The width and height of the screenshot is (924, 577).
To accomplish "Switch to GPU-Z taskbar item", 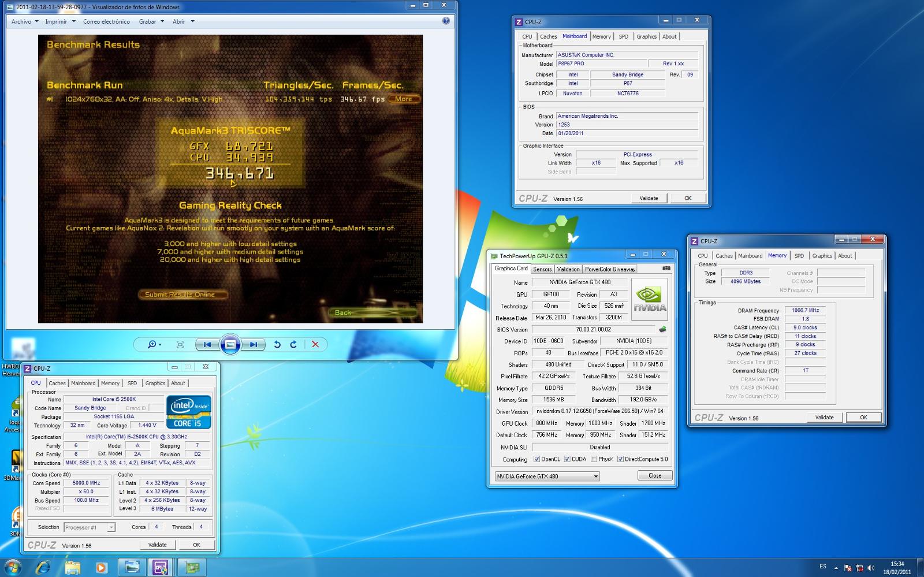I will click(x=192, y=567).
